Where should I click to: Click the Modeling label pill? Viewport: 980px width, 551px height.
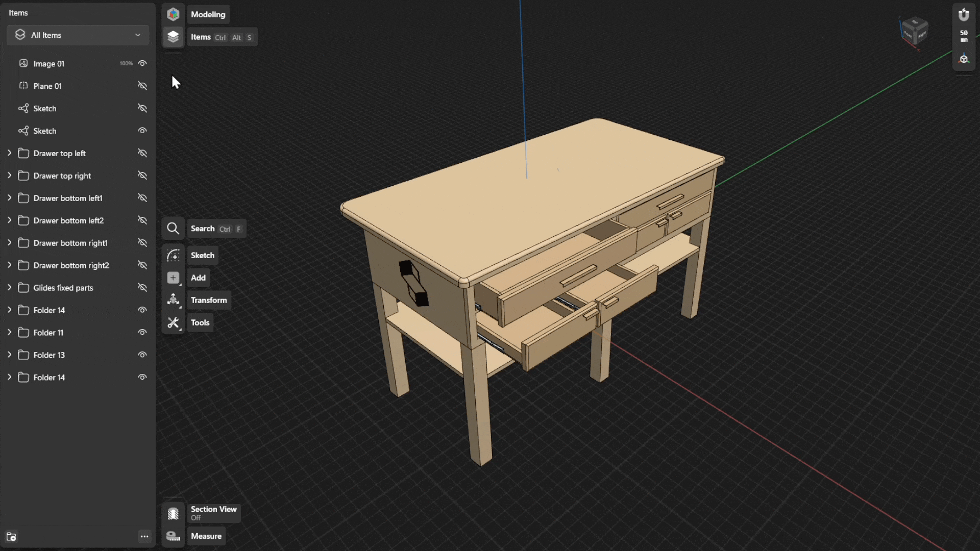click(208, 14)
